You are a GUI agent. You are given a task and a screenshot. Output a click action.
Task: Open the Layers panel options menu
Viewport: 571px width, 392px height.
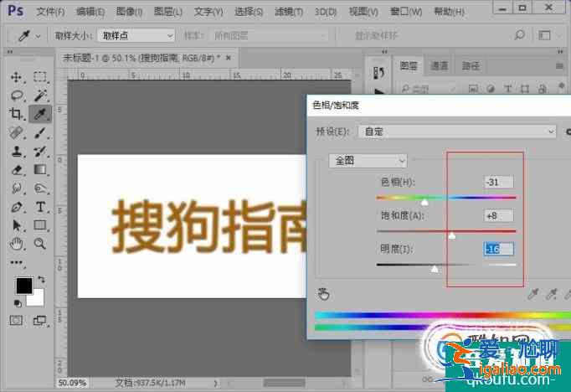[560, 66]
